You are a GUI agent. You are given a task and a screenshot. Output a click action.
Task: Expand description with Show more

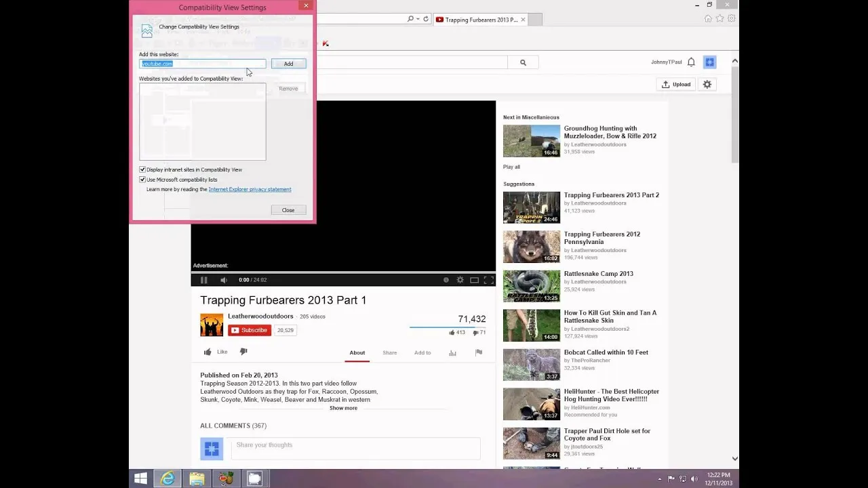[343, 408]
